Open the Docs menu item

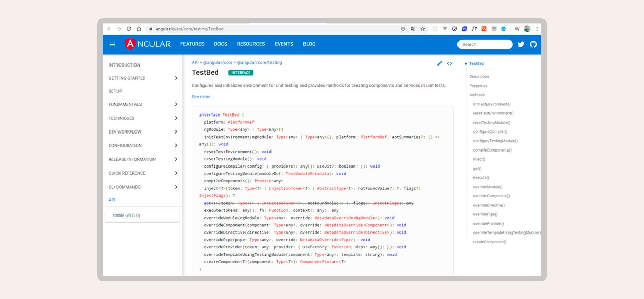(x=221, y=44)
